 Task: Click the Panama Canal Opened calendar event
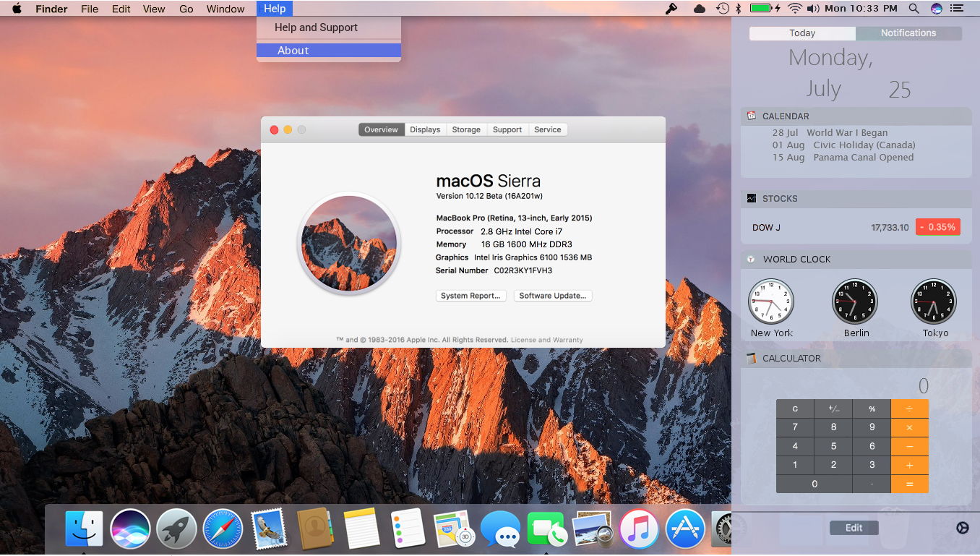[843, 158]
